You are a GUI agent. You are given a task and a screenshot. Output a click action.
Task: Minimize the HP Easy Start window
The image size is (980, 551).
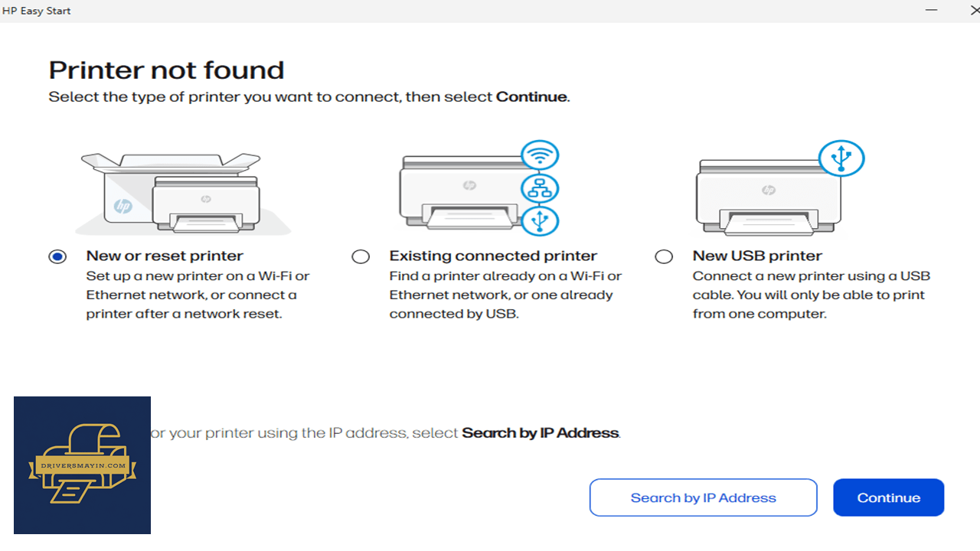[931, 11]
